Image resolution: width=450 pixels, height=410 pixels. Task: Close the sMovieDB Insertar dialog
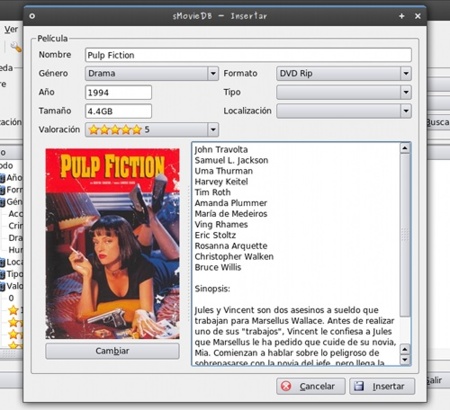418,16
